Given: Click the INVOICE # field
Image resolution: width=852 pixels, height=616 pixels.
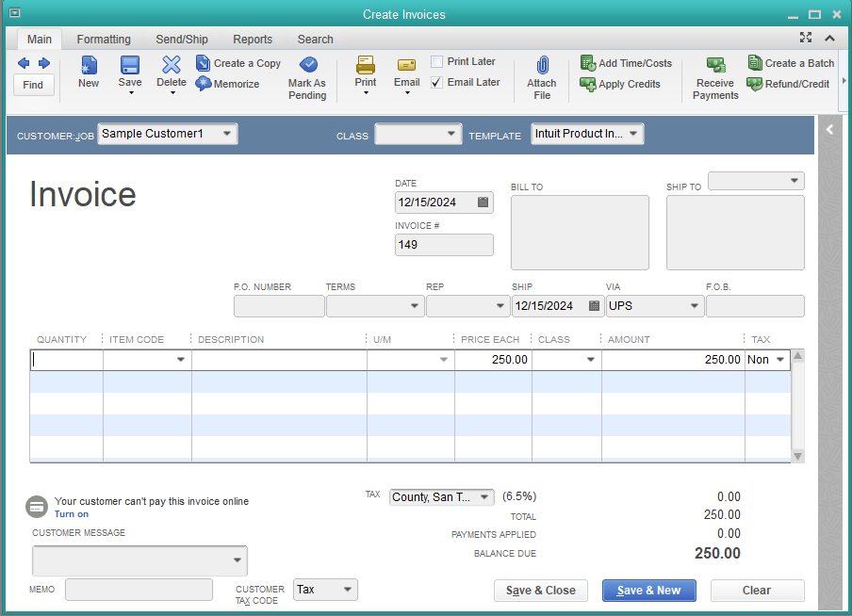Looking at the screenshot, I should (x=444, y=245).
